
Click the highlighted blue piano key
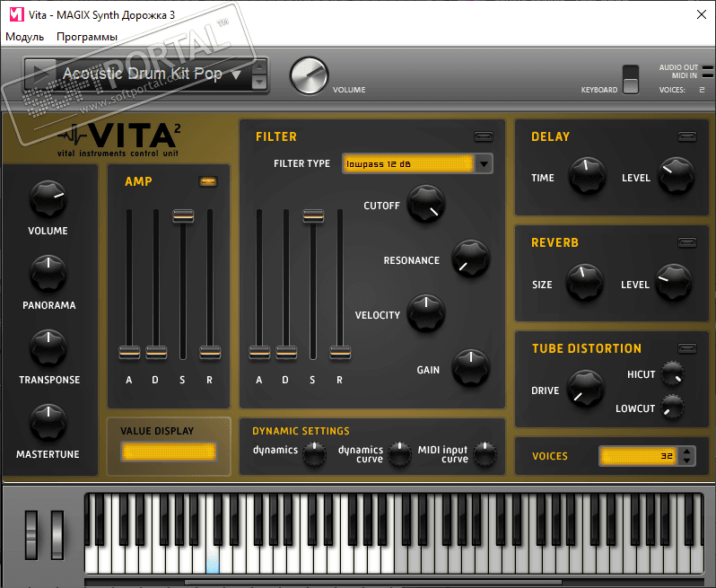(x=213, y=561)
